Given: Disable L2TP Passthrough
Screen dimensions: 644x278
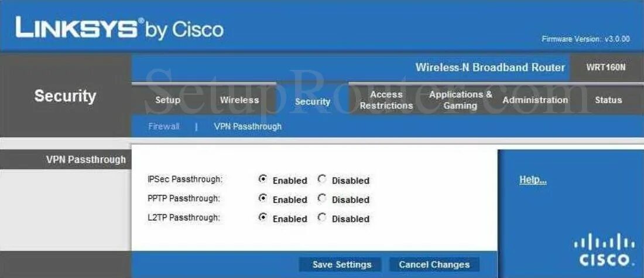Looking at the screenshot, I should click(x=322, y=218).
